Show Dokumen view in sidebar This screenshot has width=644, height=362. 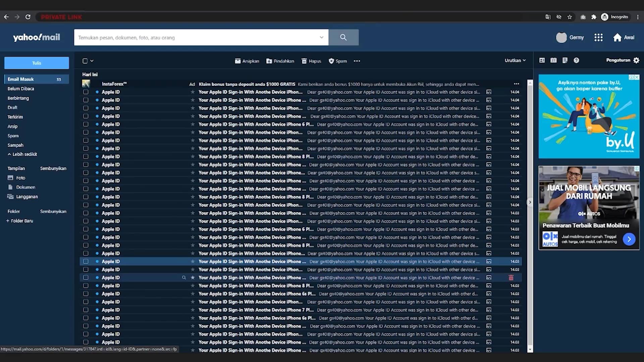pos(21,187)
